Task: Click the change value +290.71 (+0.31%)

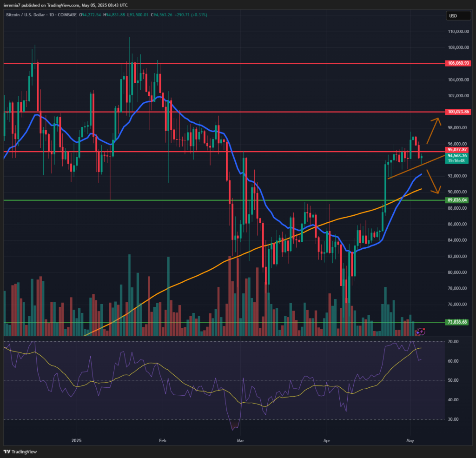Action: (x=191, y=14)
